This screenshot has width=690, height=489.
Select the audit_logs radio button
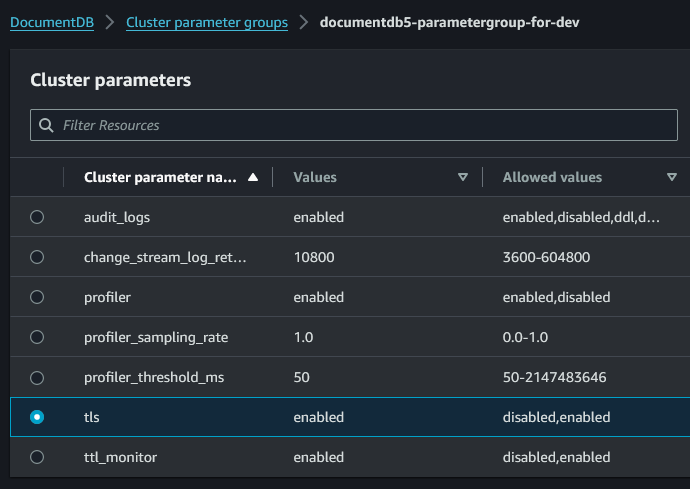[x=37, y=217]
